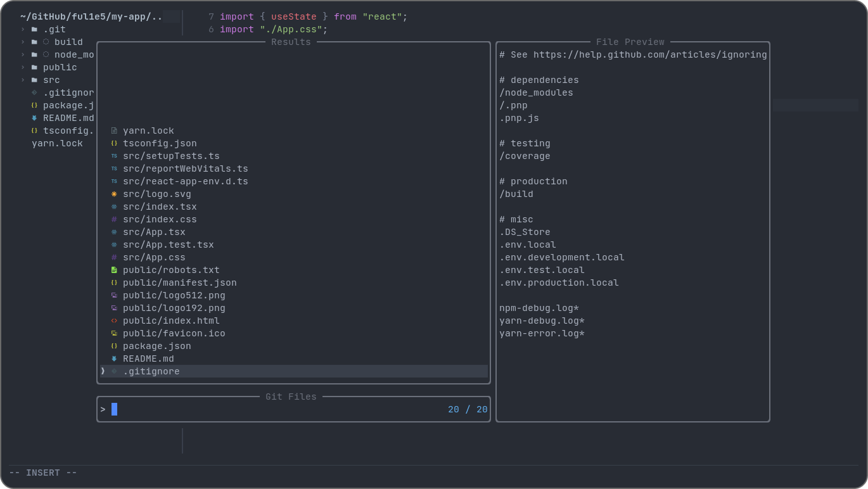Click the build folder icon in tree
The image size is (868, 489).
(x=34, y=42)
